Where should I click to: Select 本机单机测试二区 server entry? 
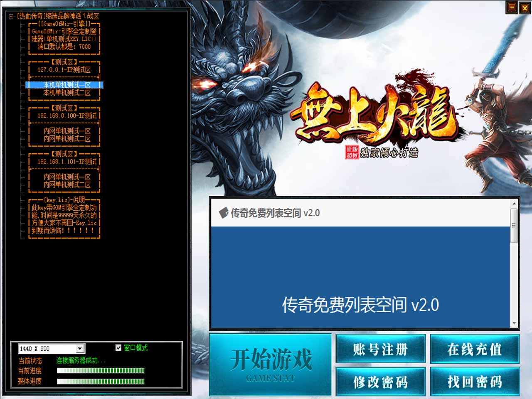pos(66,93)
